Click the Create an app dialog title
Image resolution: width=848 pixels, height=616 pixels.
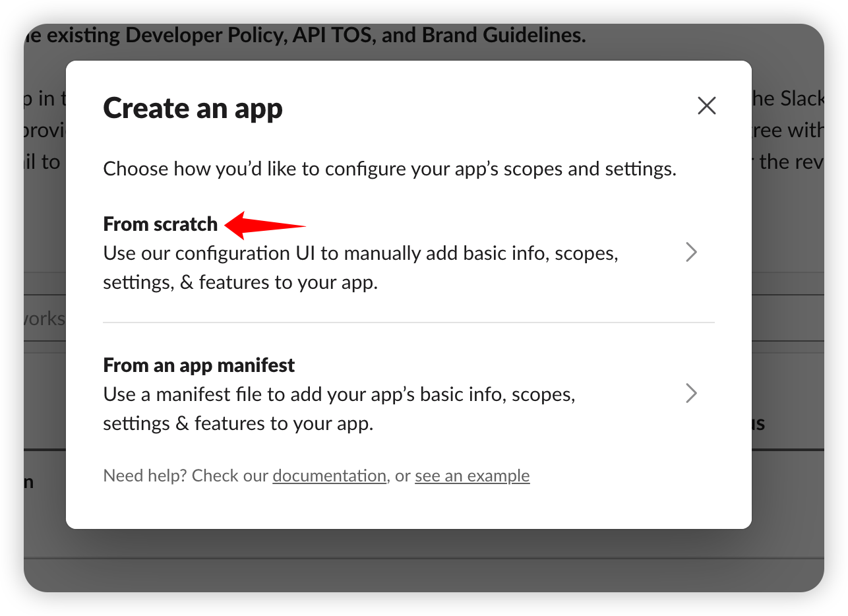(193, 108)
